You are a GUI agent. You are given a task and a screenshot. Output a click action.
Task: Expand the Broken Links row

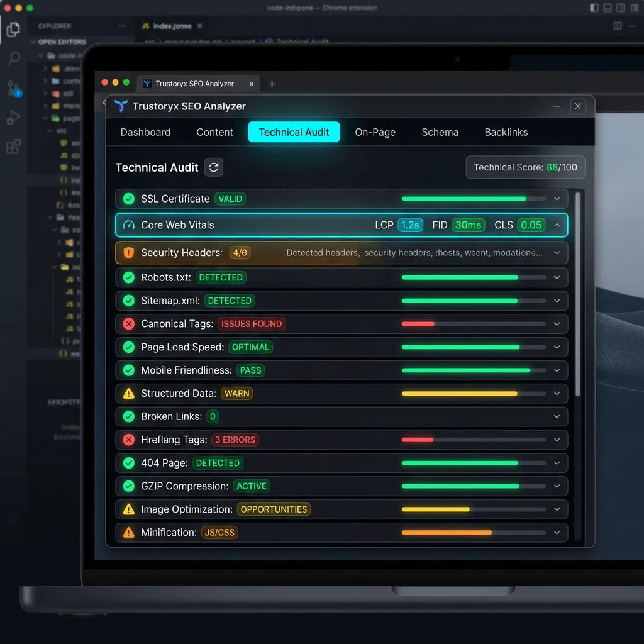pos(557,416)
